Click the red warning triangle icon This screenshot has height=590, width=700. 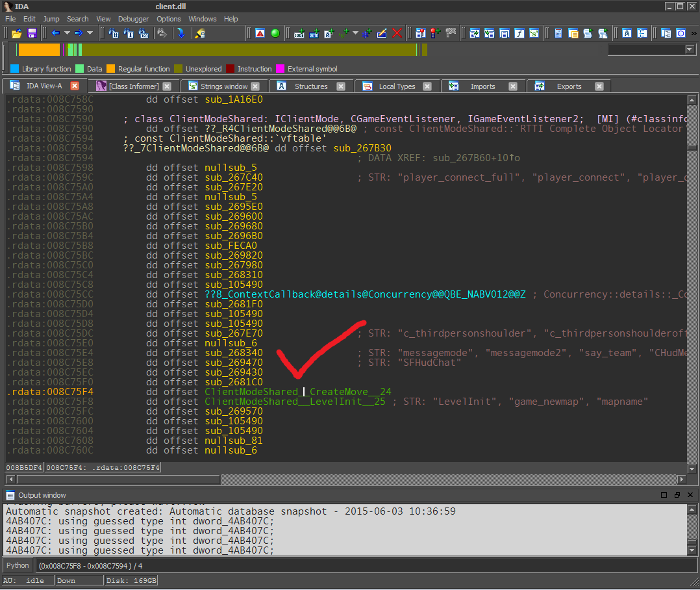tap(260, 34)
